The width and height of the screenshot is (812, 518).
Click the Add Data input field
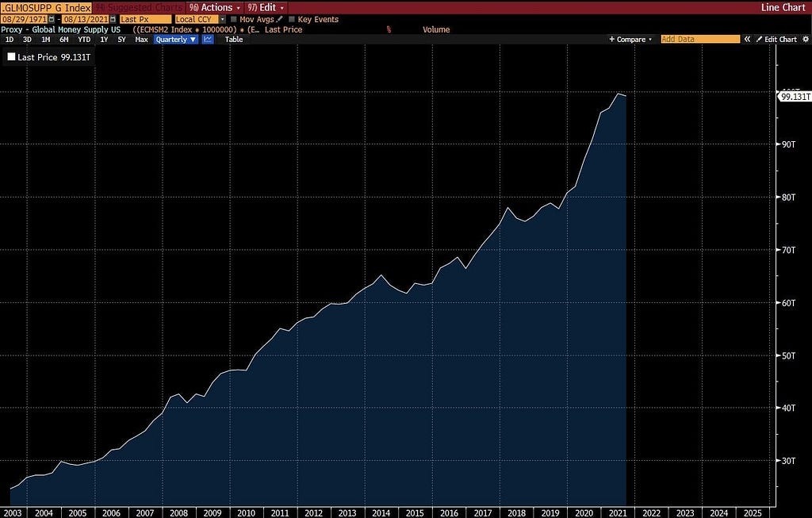(700, 40)
